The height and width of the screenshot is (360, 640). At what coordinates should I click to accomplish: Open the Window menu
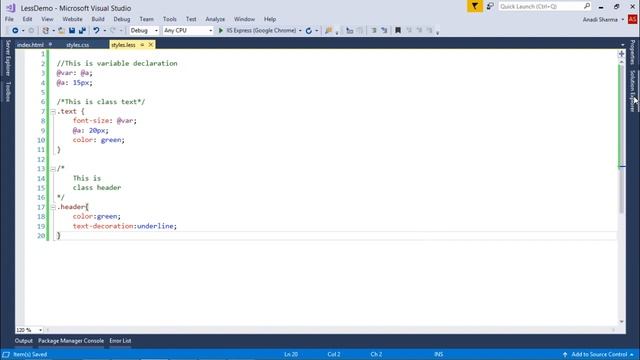coord(244,19)
